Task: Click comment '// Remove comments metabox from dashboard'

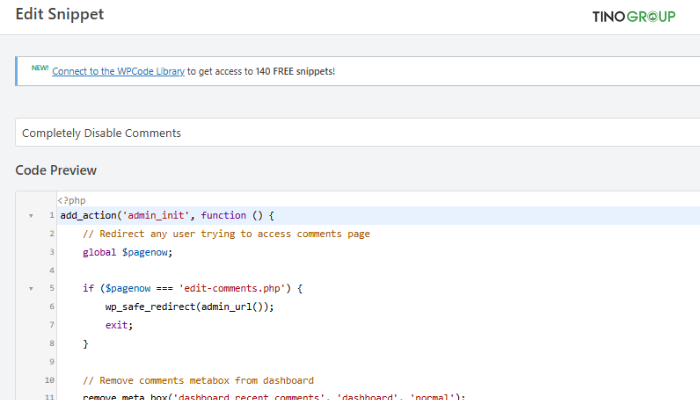Action: (x=198, y=380)
